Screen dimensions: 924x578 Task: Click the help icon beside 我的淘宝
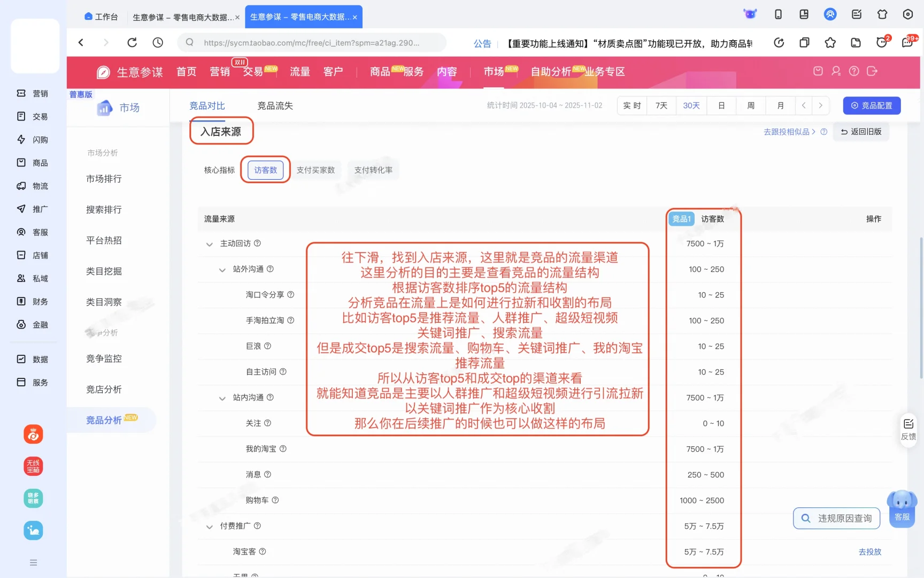[x=283, y=448]
